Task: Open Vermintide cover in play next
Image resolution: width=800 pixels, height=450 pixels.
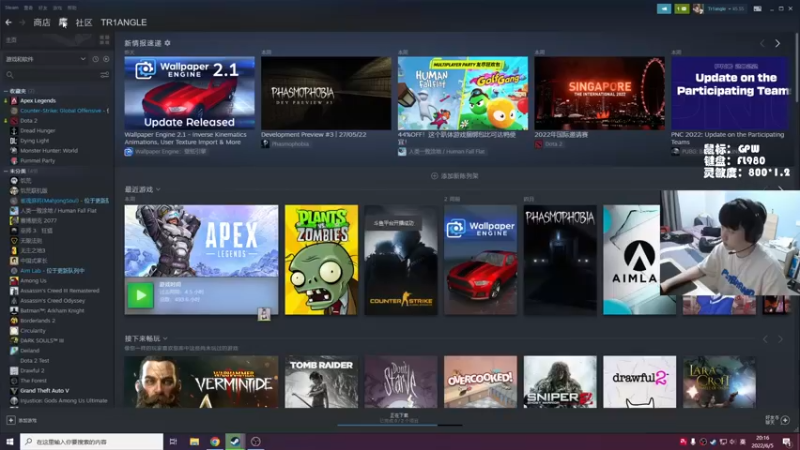Action: point(202,382)
